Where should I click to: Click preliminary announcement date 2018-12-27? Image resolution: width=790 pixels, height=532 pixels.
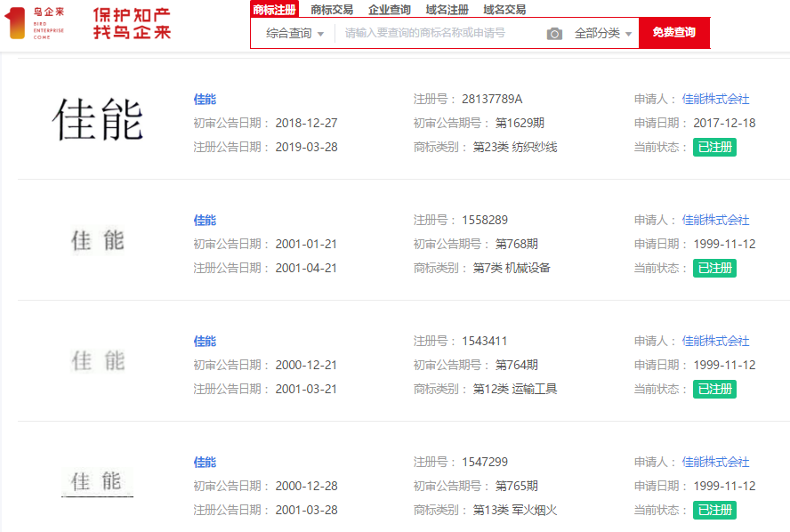coord(306,124)
